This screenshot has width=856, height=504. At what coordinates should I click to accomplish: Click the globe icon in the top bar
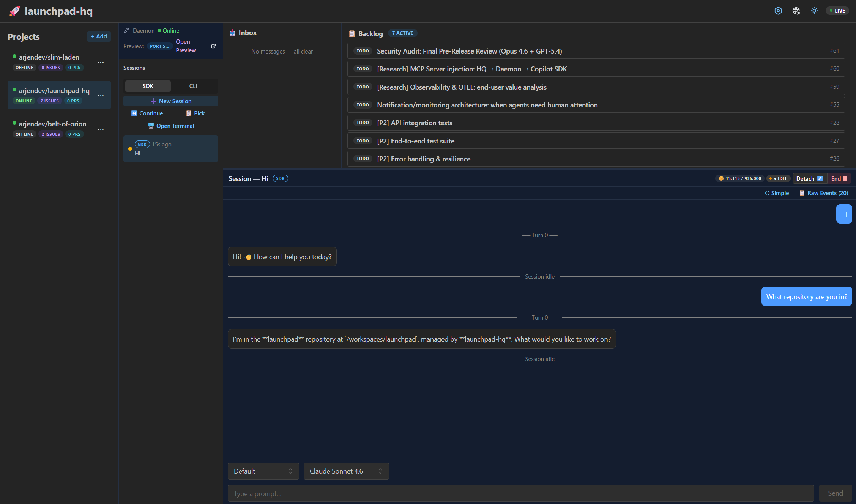click(x=796, y=11)
